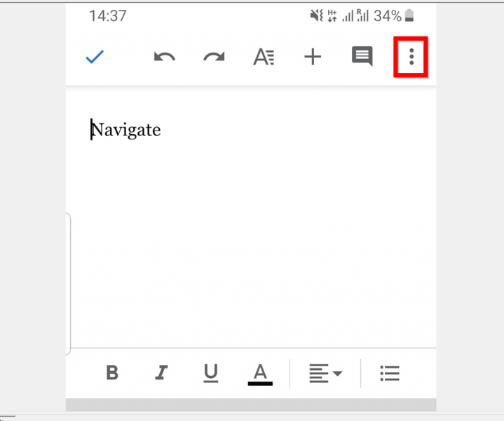Viewport: 504px width, 421px height.
Task: Tap the roaming signal strength icon
Action: (362, 15)
